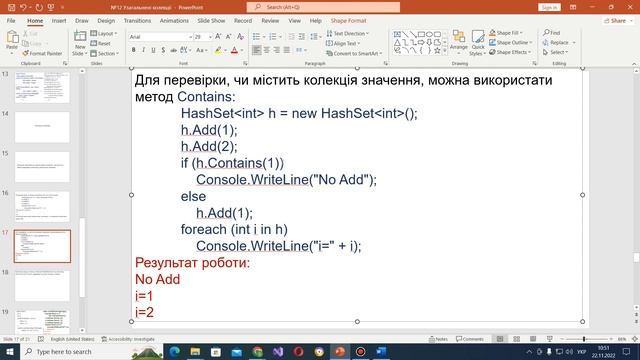The height and width of the screenshot is (360, 640).
Task: Switch to Slide Show tab
Action: click(x=211, y=20)
